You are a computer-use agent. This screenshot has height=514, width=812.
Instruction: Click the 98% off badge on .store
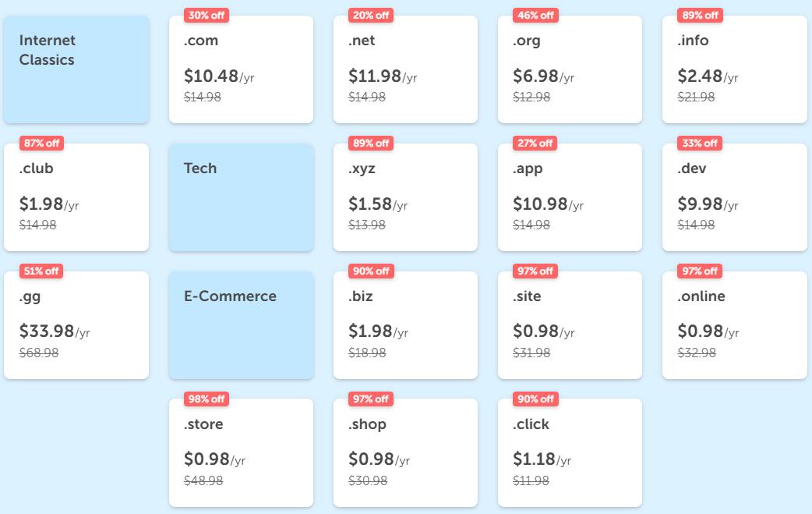point(207,399)
